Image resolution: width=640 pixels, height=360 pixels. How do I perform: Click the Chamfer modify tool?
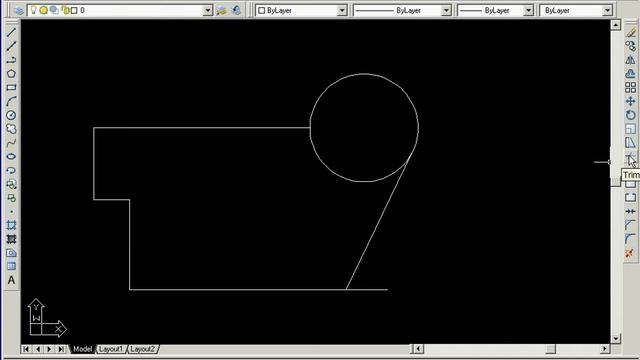pyautogui.click(x=631, y=225)
